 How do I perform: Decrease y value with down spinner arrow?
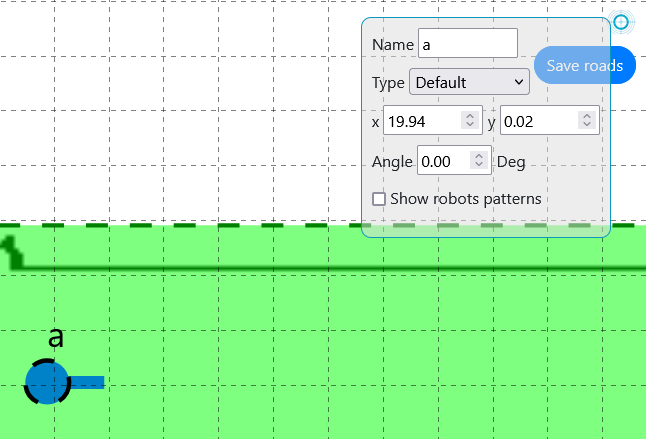[586, 126]
